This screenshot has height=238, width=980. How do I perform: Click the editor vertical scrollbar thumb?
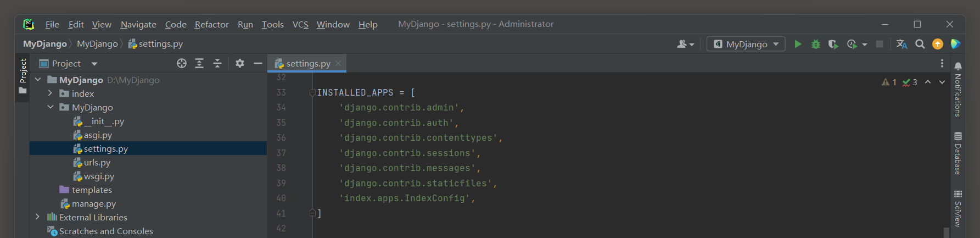(946, 233)
